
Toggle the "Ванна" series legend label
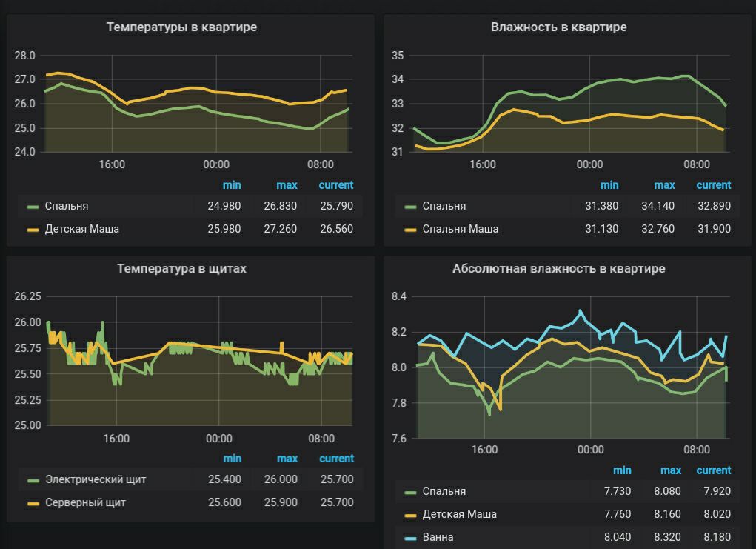pos(438,537)
